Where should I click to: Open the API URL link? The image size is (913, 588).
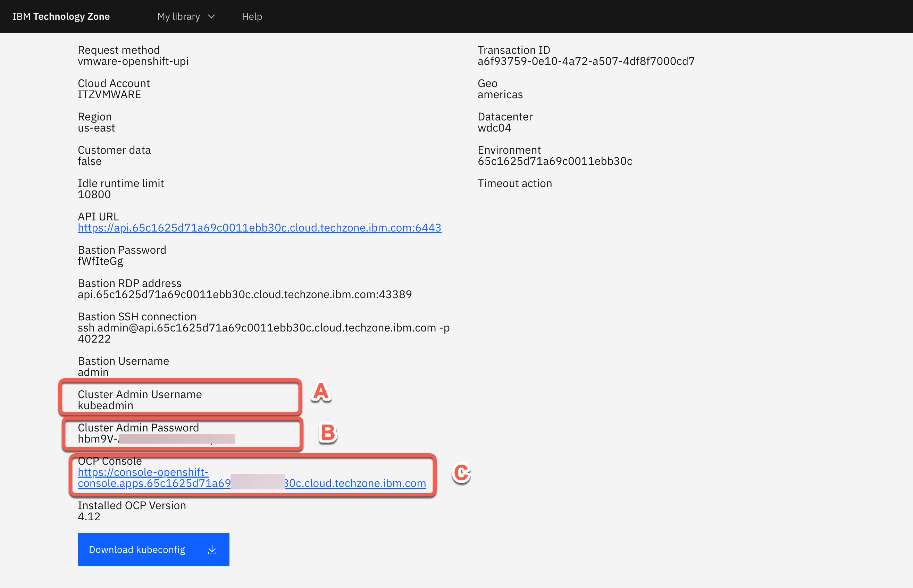coord(259,228)
